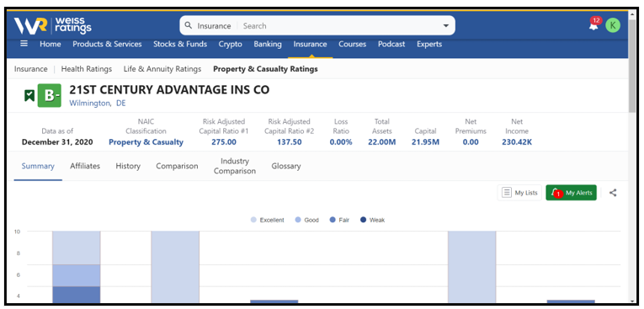644x309 pixels.
Task: Click the December 31, 2020 date text
Action: [x=57, y=142]
